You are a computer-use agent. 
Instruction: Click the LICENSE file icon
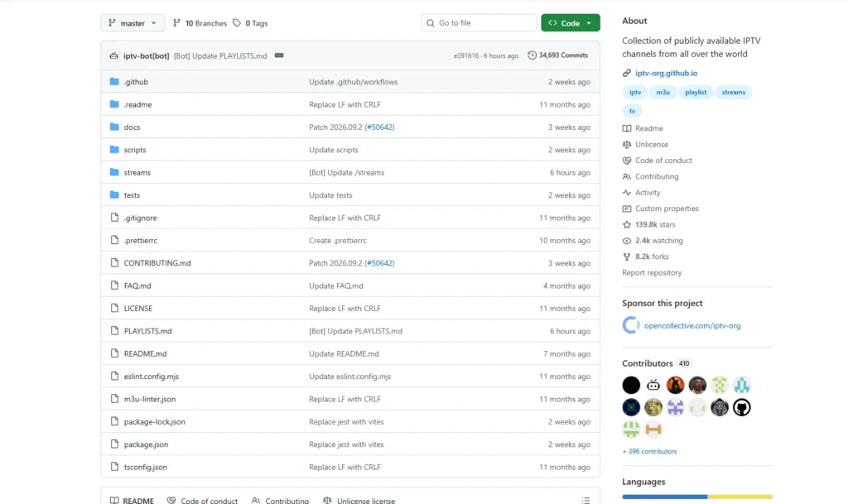(114, 309)
